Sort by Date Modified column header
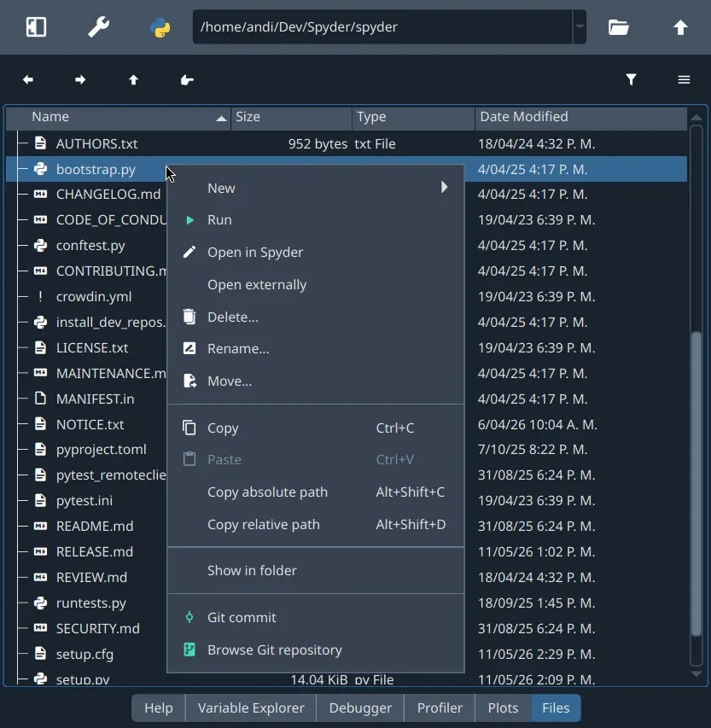Image resolution: width=711 pixels, height=728 pixels. [x=581, y=117]
